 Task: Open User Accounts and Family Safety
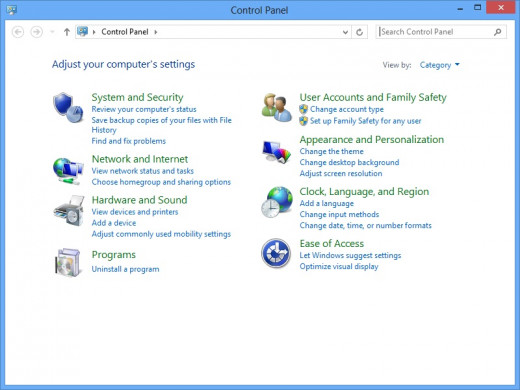point(373,97)
